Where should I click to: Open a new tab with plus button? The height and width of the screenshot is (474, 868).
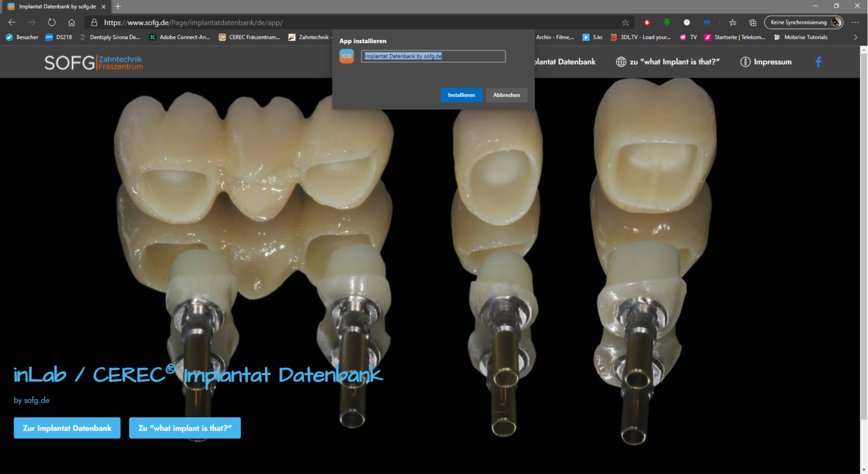(118, 6)
